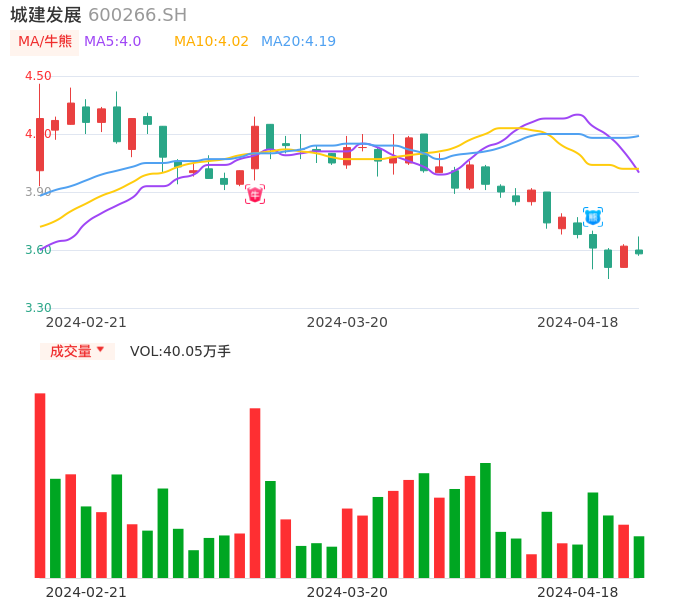Click the blue bear signal marker icon
686x606 pixels.
point(593,216)
